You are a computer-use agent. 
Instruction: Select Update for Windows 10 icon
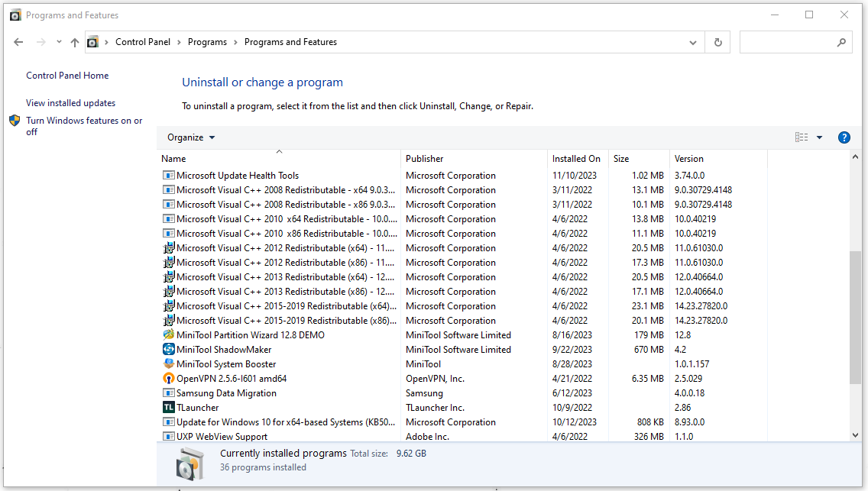168,422
